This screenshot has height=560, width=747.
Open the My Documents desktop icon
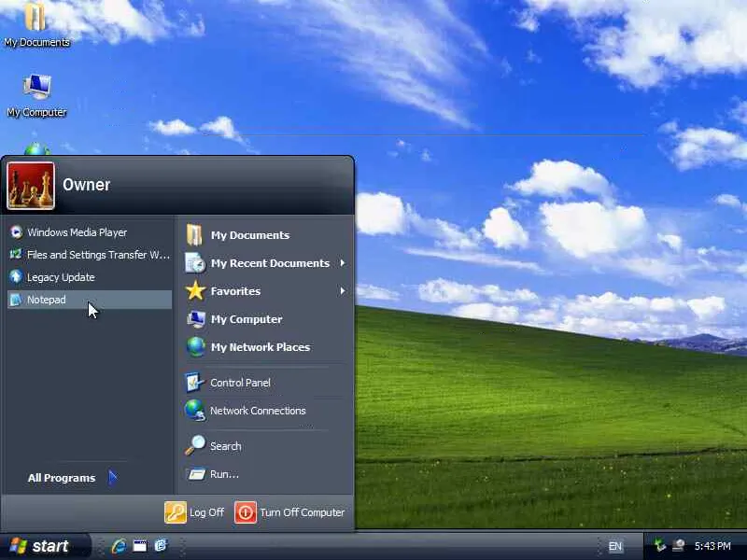pos(35,25)
